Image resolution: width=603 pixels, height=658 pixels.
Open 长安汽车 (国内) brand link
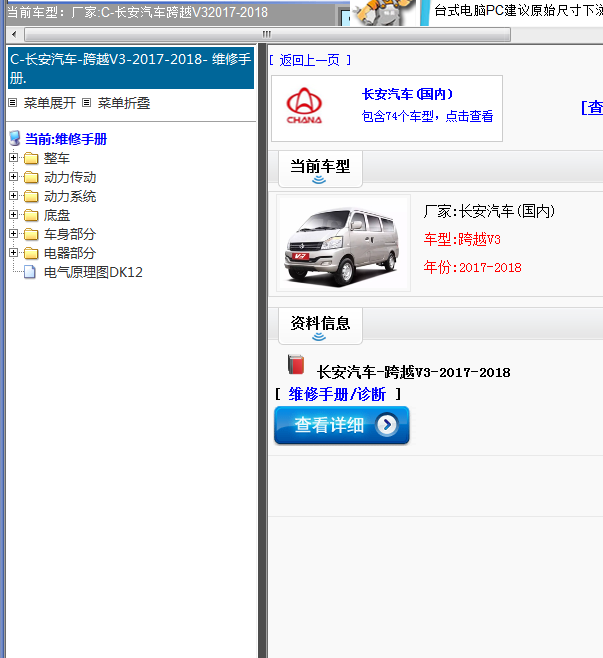point(407,94)
